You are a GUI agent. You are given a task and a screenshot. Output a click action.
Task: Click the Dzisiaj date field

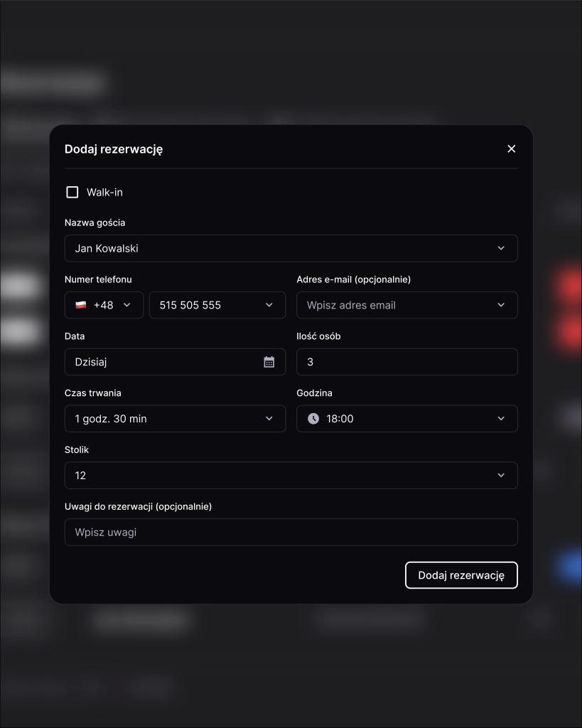[175, 362]
